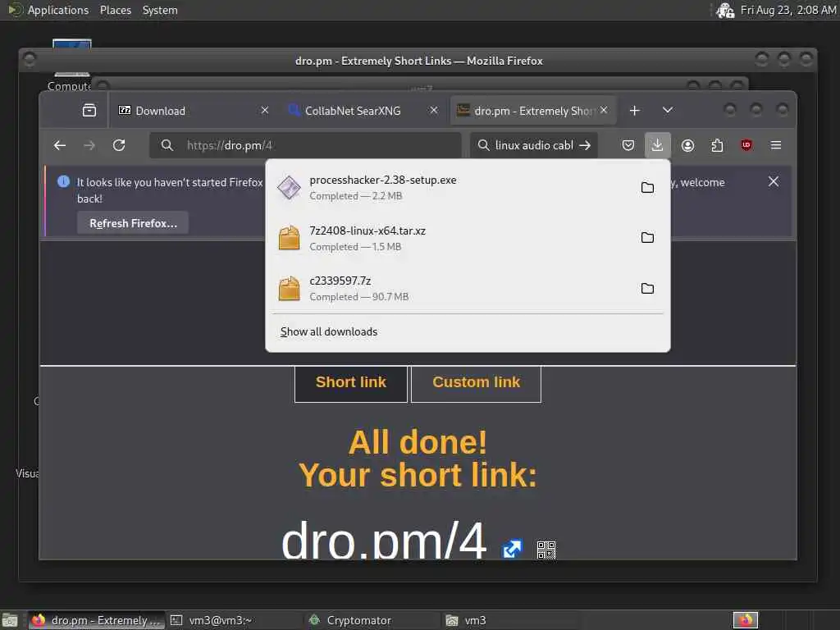Switch to dro.pm Firefox taskbar item
The height and width of the screenshot is (630, 840).
click(97, 620)
